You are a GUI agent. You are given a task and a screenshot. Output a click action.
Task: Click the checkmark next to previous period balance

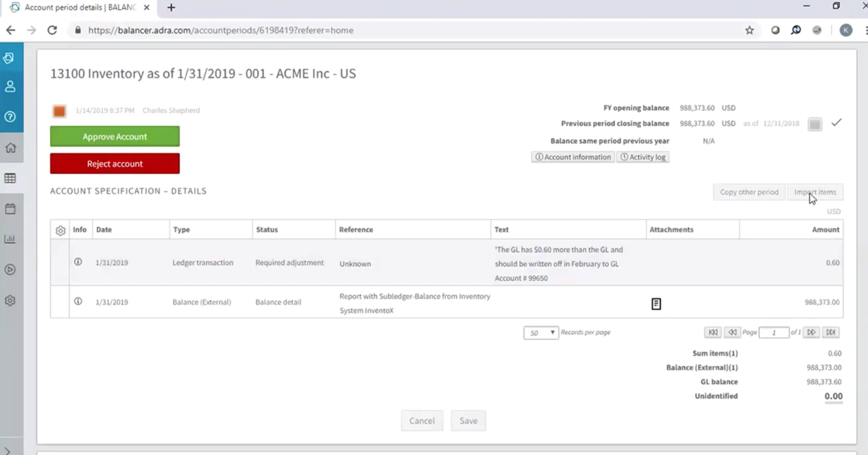pyautogui.click(x=836, y=123)
